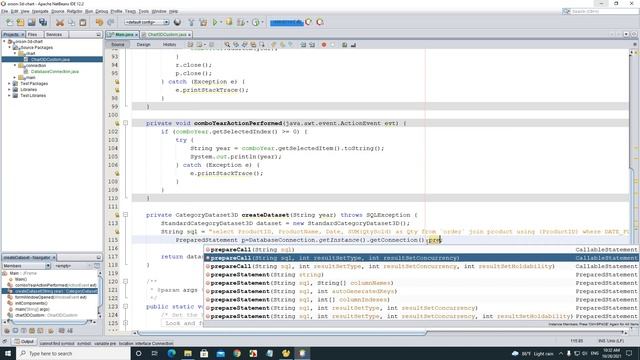Open the File menu

4,11
